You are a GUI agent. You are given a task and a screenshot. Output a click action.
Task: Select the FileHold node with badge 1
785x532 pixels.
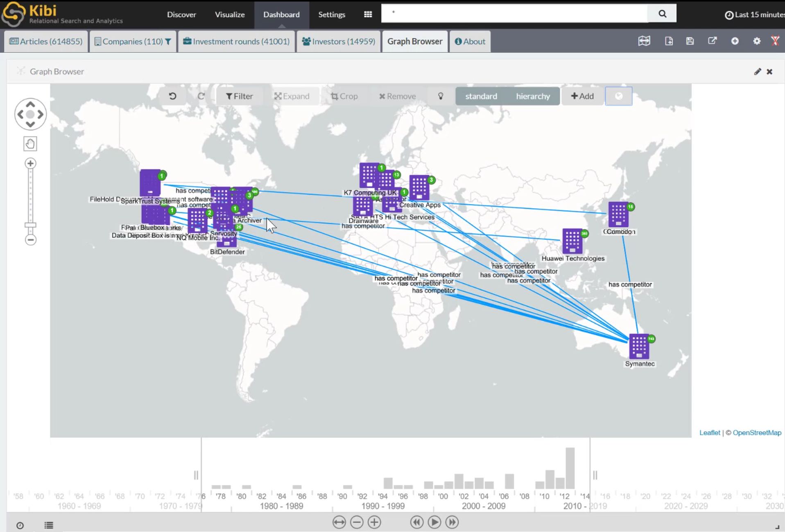pyautogui.click(x=150, y=183)
